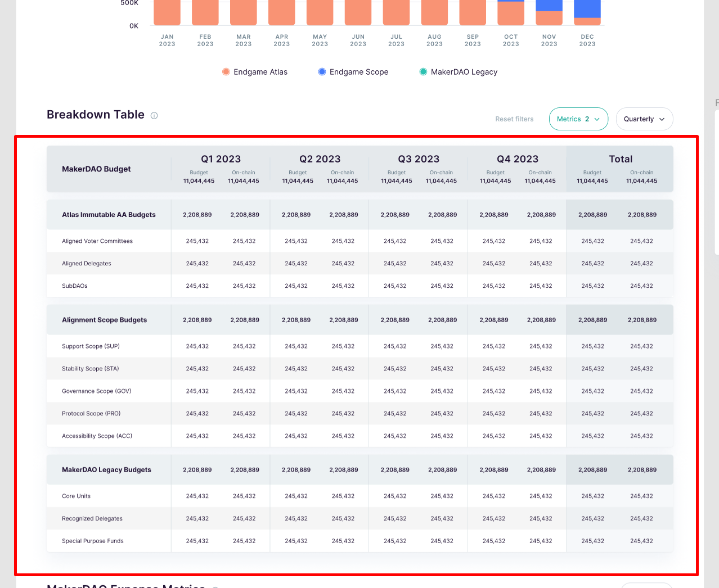Viewport: 719px width, 588px height.
Task: Click the Reset filters link
Action: click(514, 119)
